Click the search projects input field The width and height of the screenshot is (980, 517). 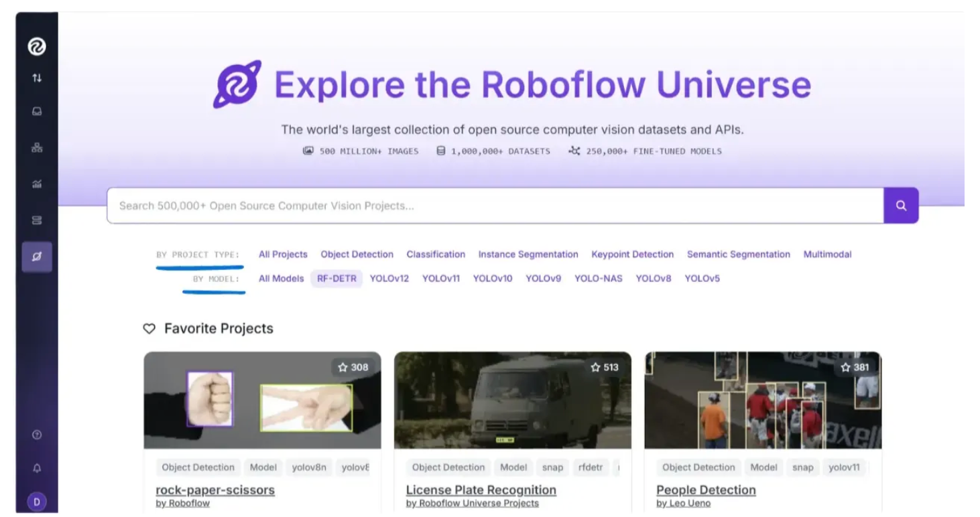coord(495,206)
